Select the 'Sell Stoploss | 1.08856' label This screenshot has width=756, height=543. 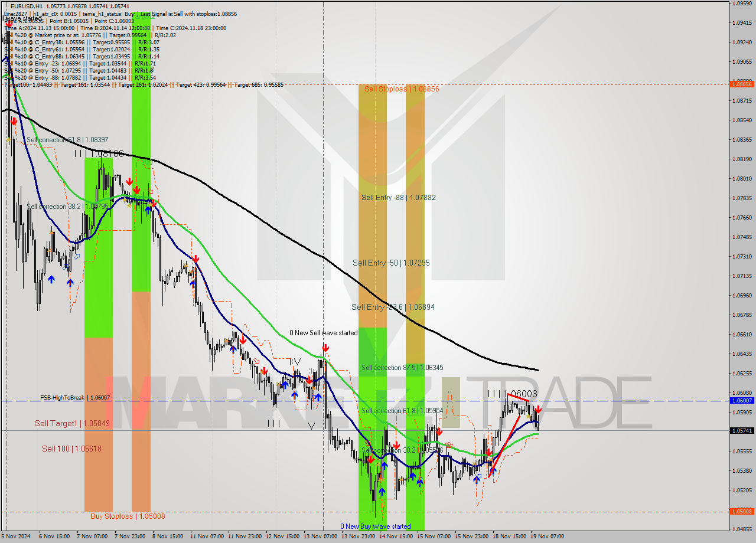402,89
